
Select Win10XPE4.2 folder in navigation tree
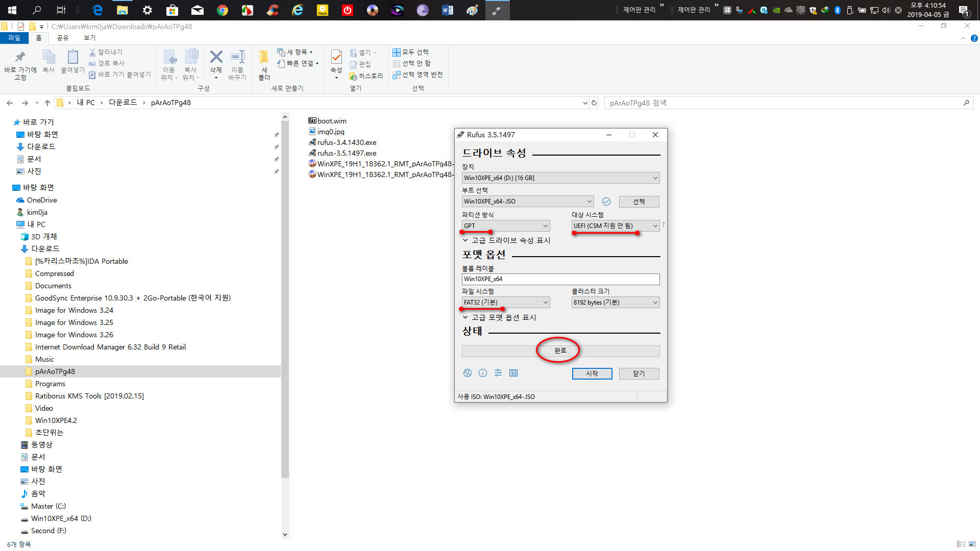[56, 420]
